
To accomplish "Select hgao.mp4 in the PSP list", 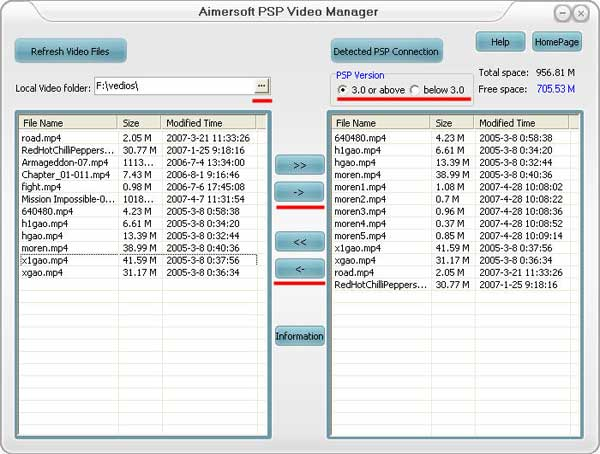I will coord(452,162).
